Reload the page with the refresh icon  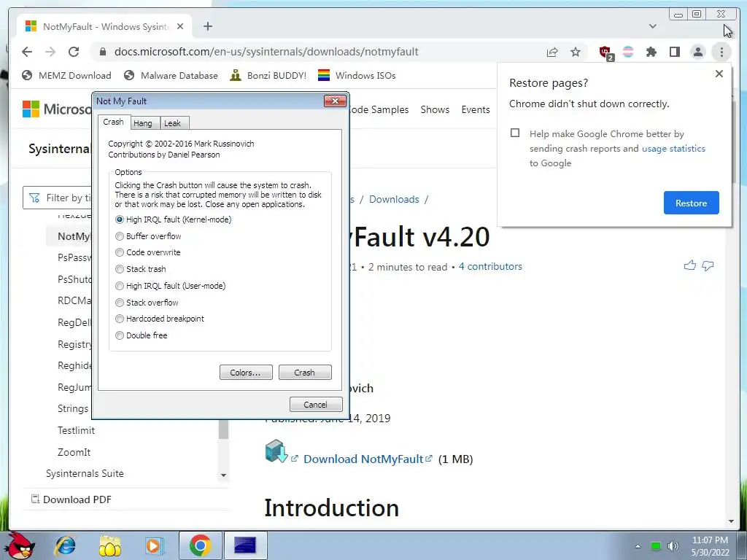(74, 52)
